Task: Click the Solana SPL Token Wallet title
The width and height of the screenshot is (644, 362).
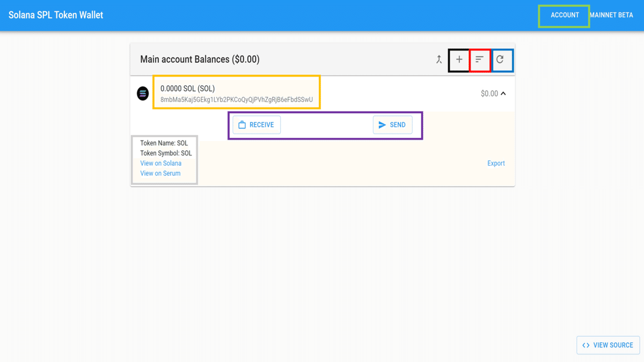Action: point(56,15)
